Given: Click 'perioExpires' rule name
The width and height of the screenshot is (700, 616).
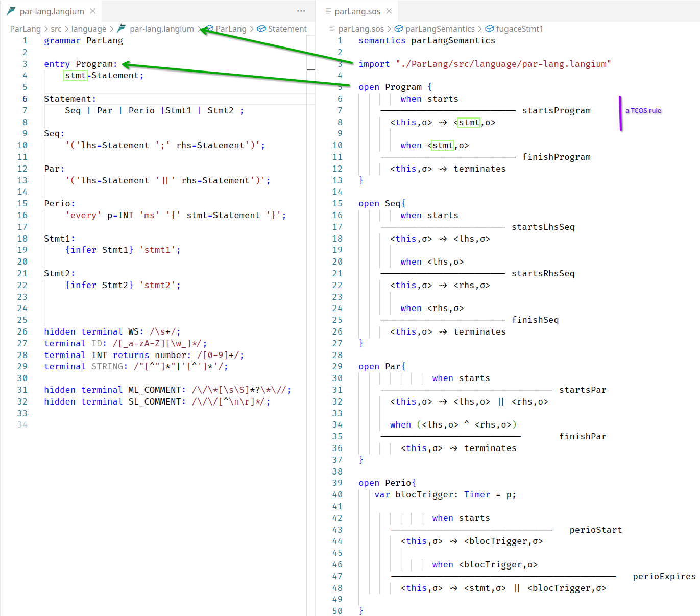Looking at the screenshot, I should [664, 577].
